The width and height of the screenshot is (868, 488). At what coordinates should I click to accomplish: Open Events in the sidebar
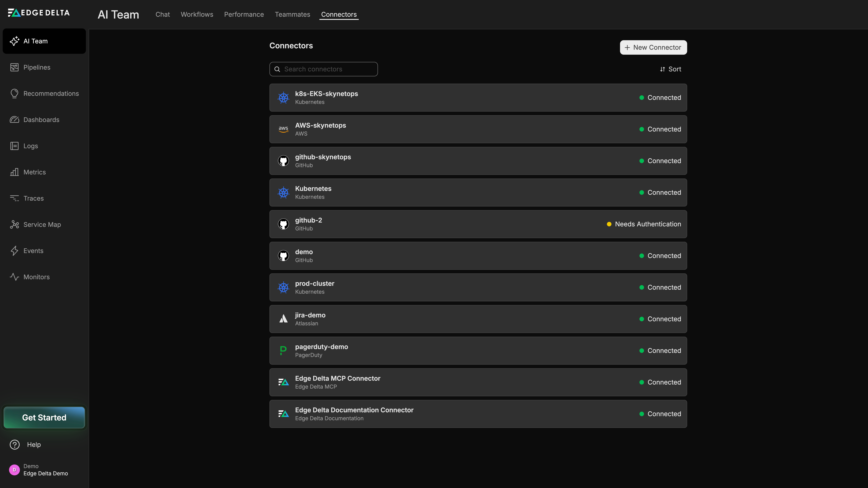(44, 251)
